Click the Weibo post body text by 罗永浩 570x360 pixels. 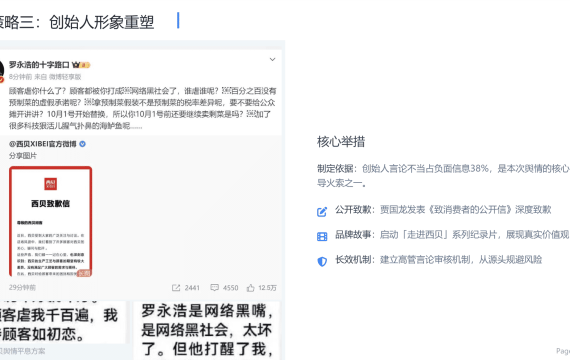point(142,108)
